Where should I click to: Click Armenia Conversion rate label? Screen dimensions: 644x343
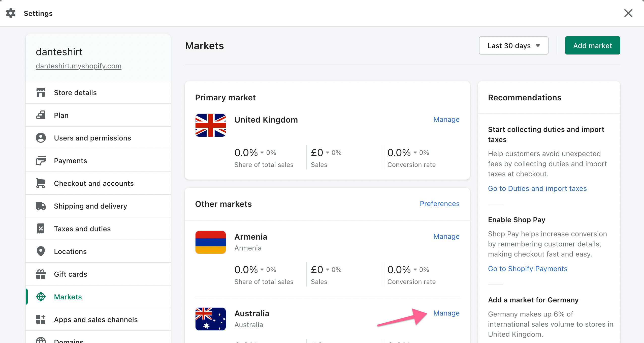[x=411, y=282]
